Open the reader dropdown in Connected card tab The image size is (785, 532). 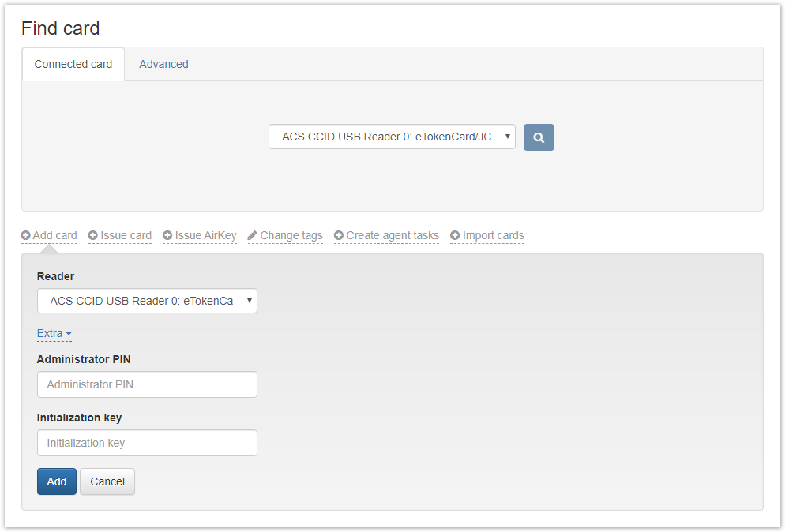point(392,137)
